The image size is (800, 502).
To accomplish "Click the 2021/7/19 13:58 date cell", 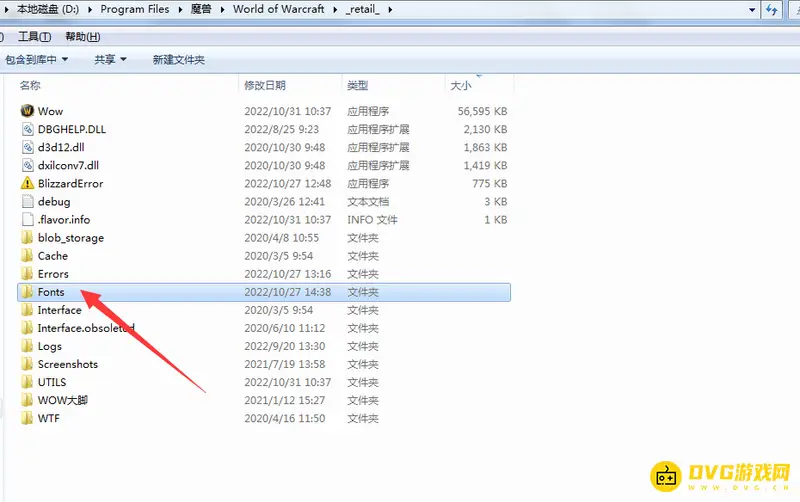I will 285,364.
